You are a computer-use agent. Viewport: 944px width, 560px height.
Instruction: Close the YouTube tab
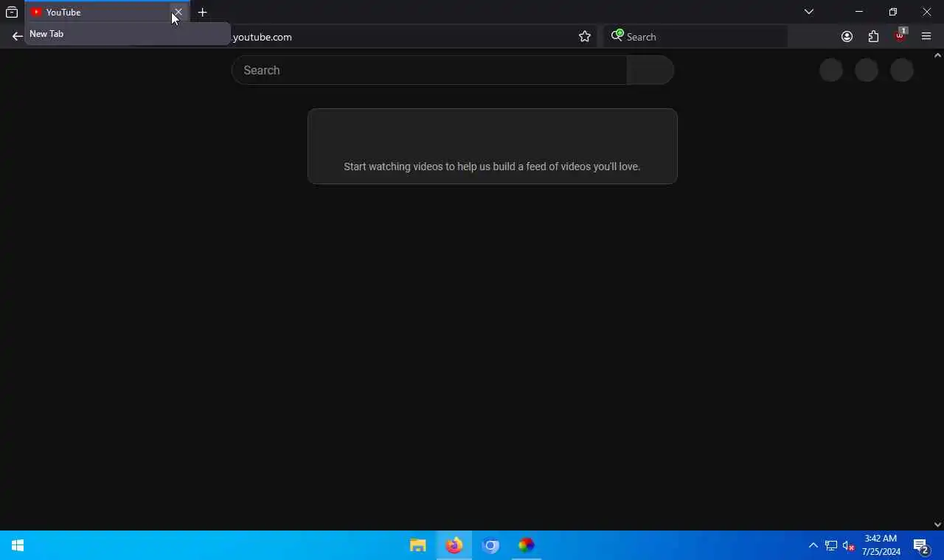tap(178, 12)
